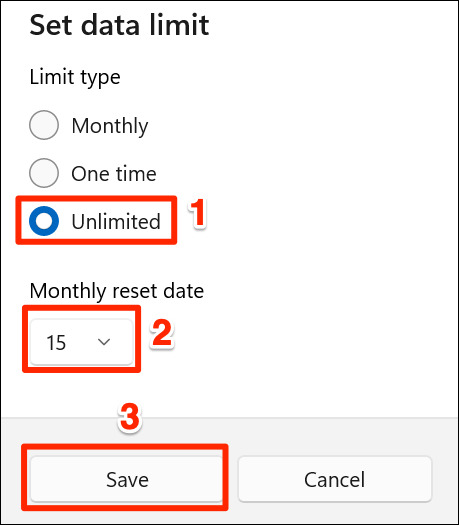Click the "One time" option label text
The height and width of the screenshot is (525, 459).
point(114,174)
